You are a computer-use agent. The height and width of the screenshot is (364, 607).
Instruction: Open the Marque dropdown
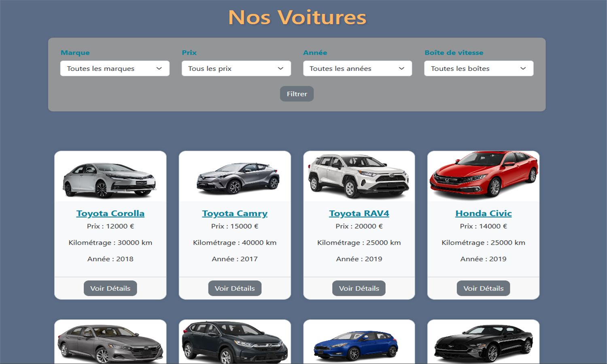click(x=115, y=68)
